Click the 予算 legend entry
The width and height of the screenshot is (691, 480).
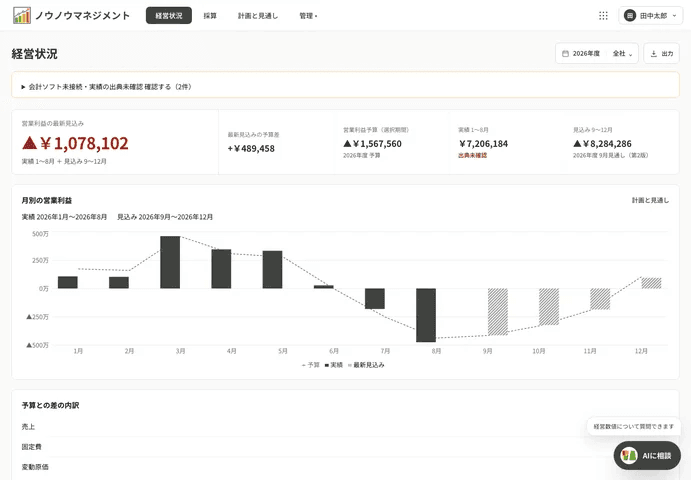click(x=311, y=365)
